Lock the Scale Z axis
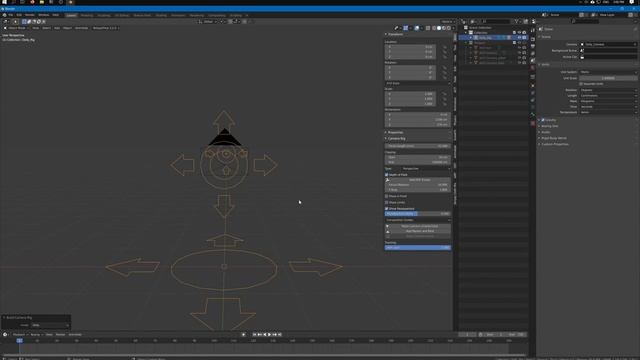640x360 pixels. coord(444,104)
